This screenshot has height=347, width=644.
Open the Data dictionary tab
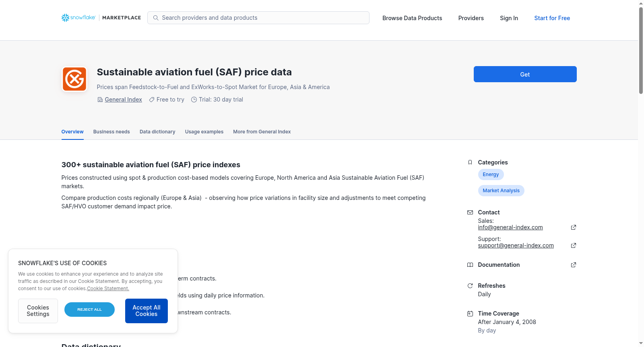(157, 132)
